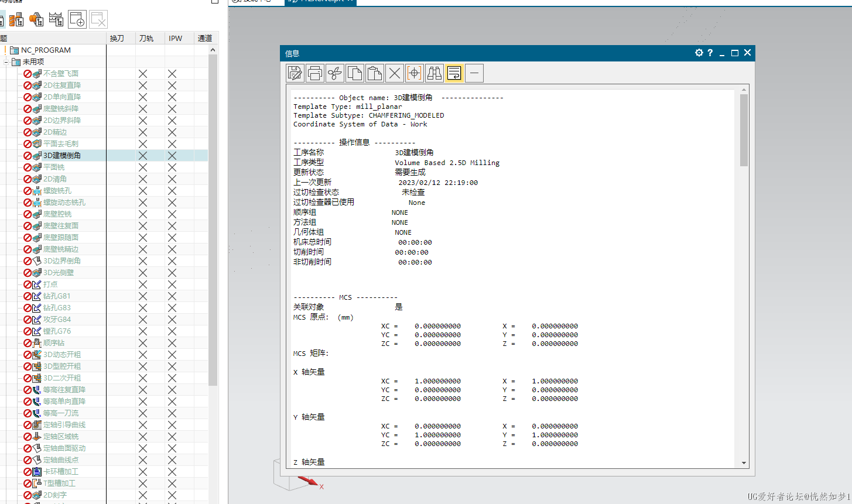Click the minus line icon in Information toolbar
The height and width of the screenshot is (504, 852).
(474, 73)
